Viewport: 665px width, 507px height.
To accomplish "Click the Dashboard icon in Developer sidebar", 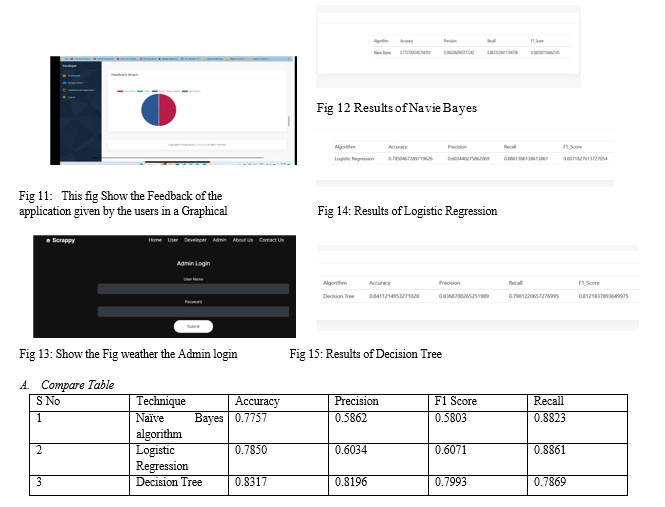I will [x=64, y=76].
